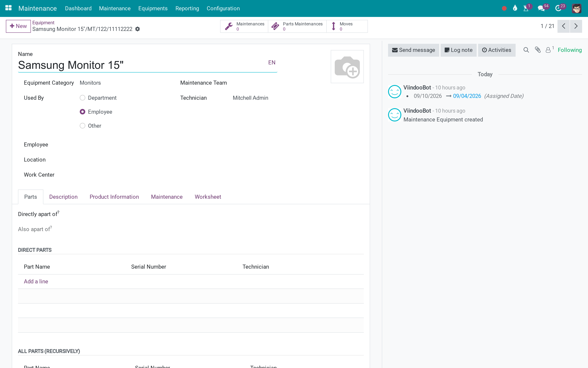Click the Equipment breadcrumb link
The image size is (588, 368).
click(x=43, y=23)
